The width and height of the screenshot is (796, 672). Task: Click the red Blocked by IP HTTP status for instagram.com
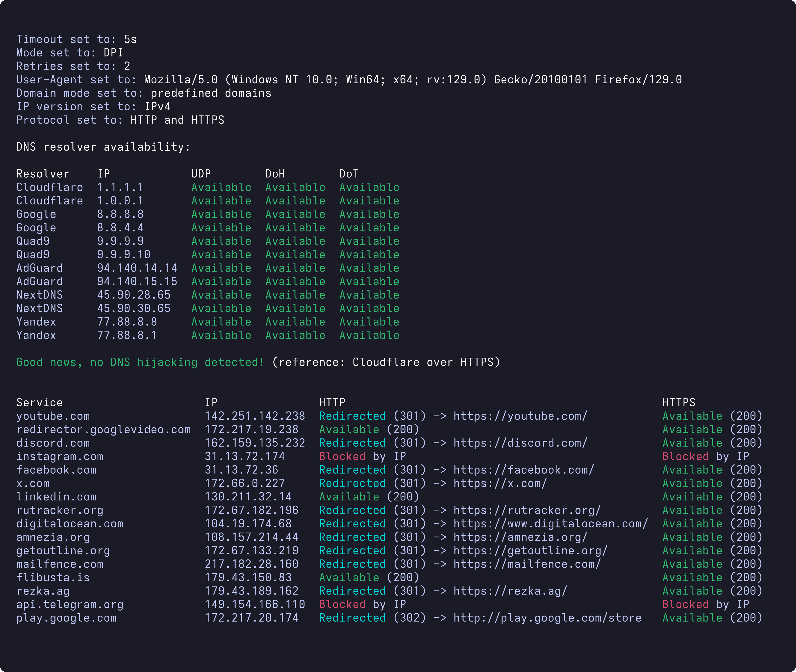(x=362, y=456)
